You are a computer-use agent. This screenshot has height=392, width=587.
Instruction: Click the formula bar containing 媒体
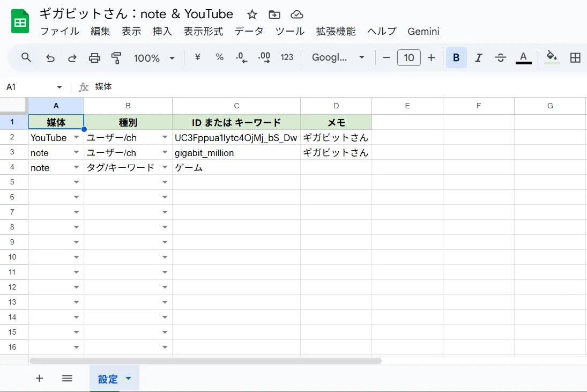tap(337, 87)
